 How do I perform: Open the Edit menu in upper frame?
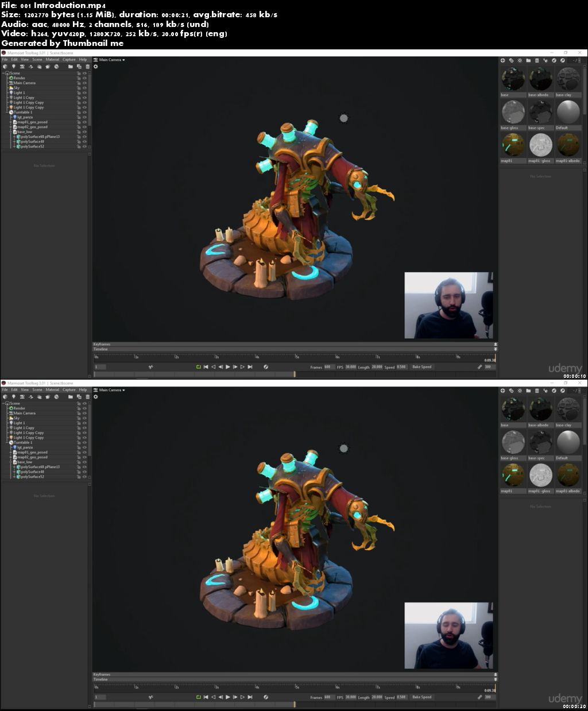(x=14, y=60)
